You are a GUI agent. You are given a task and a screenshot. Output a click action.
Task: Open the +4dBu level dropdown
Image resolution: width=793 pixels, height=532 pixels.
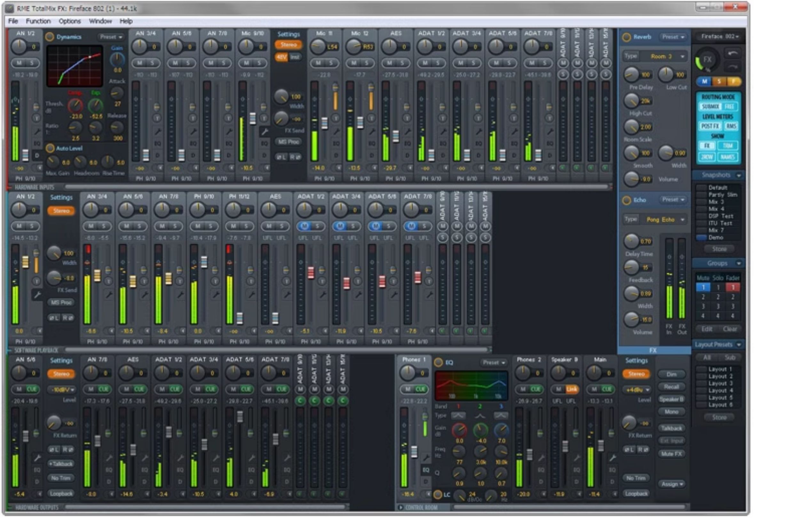(637, 390)
